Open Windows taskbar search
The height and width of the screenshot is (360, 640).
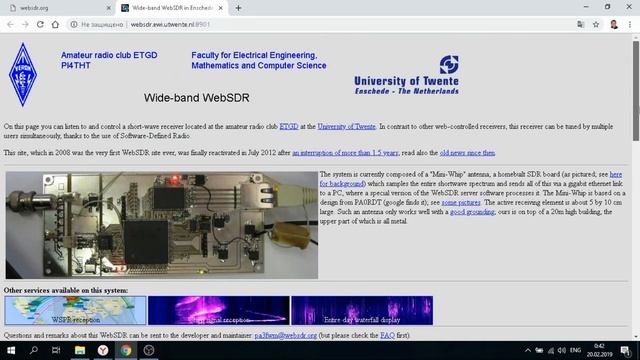point(34,350)
